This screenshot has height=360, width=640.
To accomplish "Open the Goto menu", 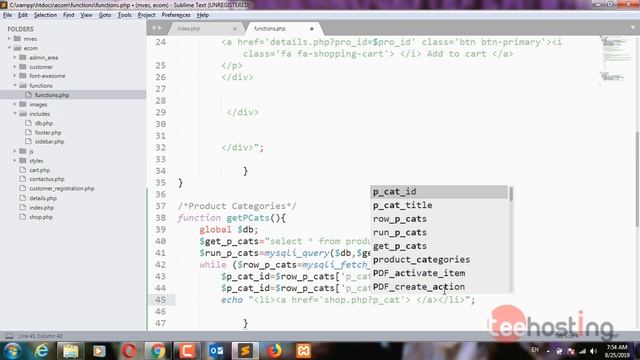I will [105, 15].
